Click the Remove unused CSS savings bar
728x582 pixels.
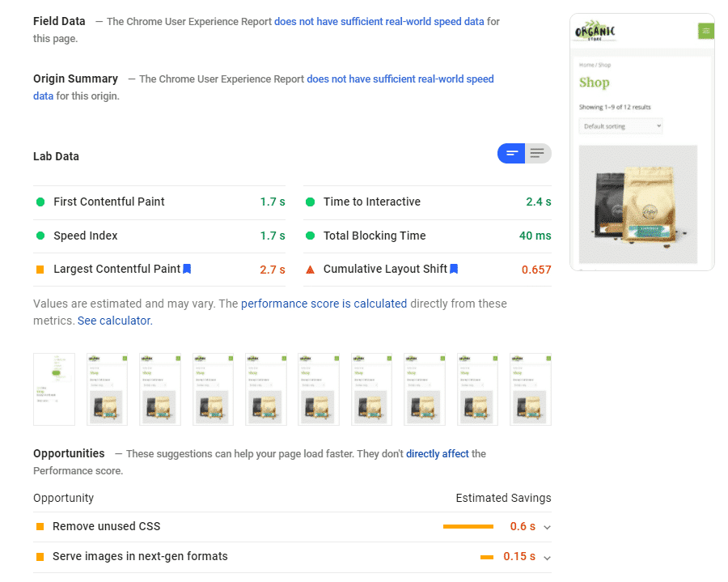468,527
